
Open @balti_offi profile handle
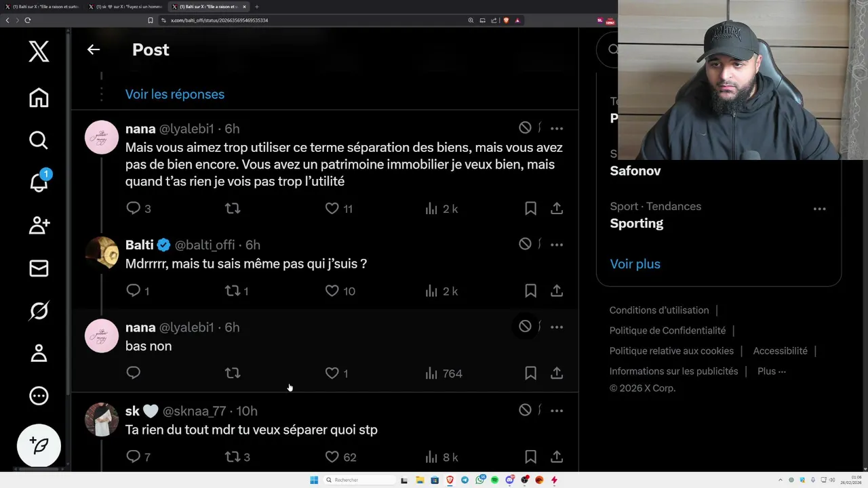tap(205, 245)
